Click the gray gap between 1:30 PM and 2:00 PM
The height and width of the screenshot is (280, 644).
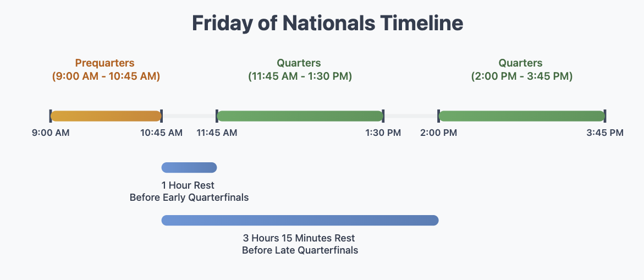(411, 116)
